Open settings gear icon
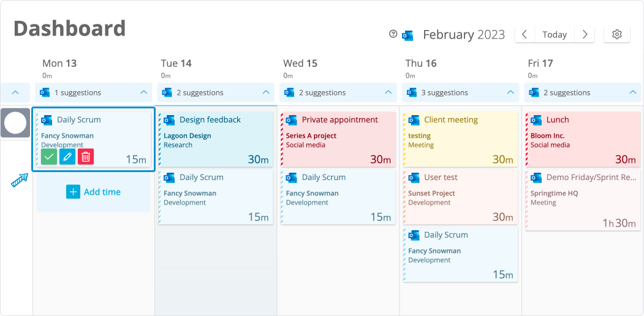644x316 pixels. 617,35
